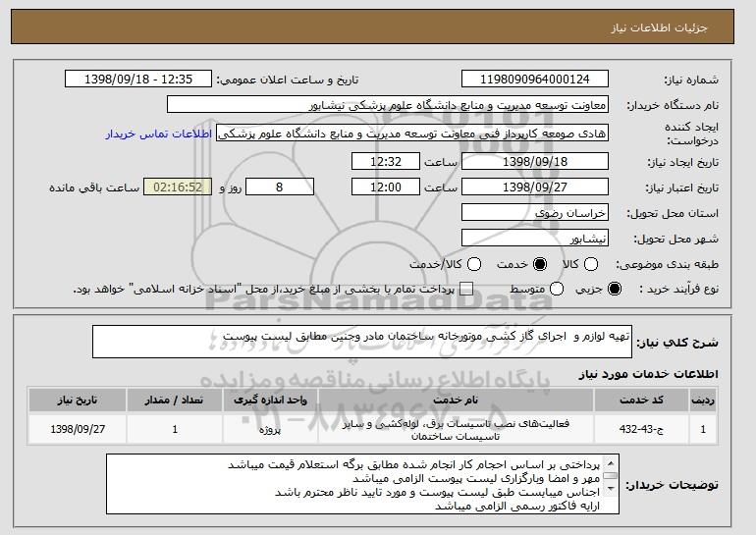Click the quantity cell showing 1
The height and width of the screenshot is (535, 756).
pyautogui.click(x=175, y=429)
